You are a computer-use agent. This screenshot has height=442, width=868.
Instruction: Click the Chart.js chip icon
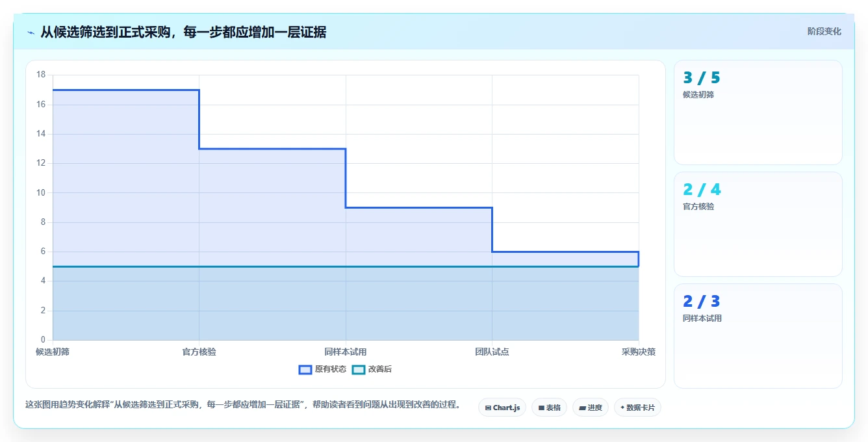pos(488,408)
